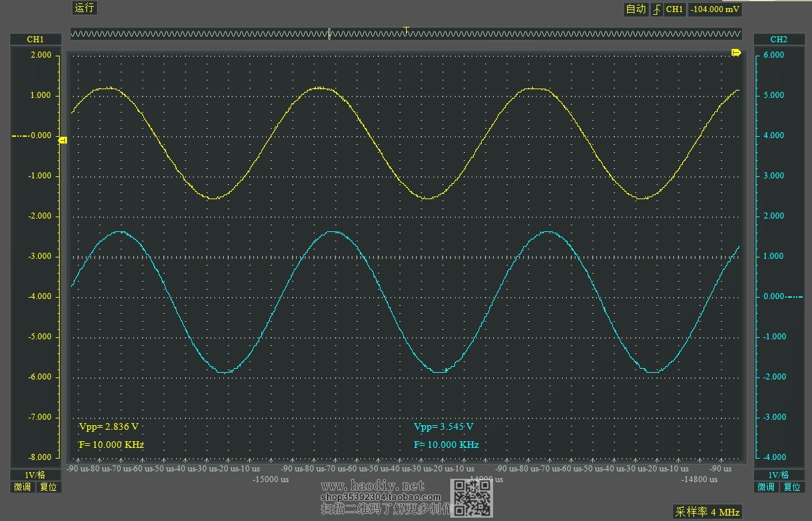Click the waveform overview position slider

329,34
